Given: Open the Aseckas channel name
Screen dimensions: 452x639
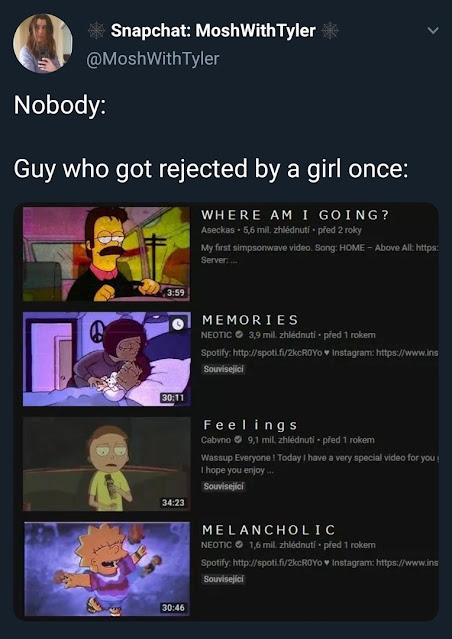Looking at the screenshot, I should pos(218,230).
